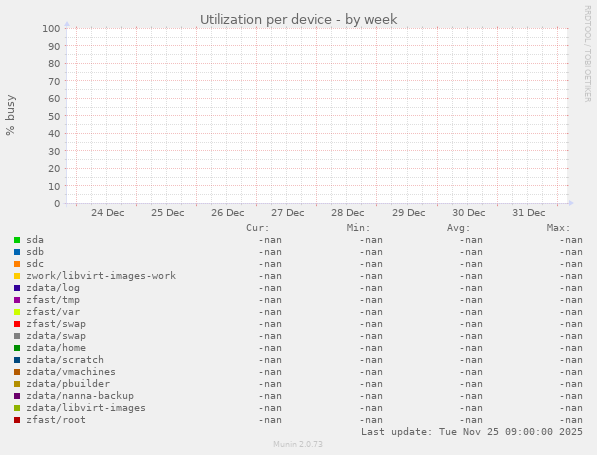This screenshot has height=455, width=597.
Task: Select the zdata/libvirt-images legend label
Action: tap(86, 408)
